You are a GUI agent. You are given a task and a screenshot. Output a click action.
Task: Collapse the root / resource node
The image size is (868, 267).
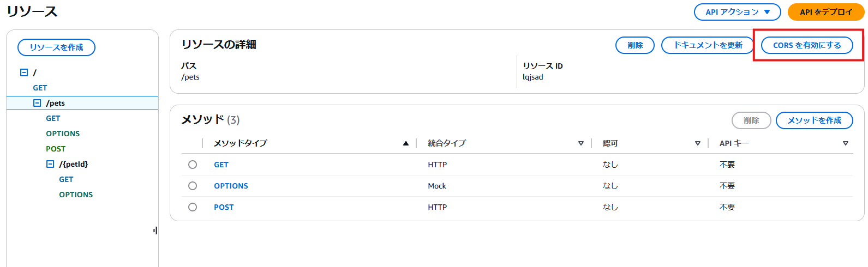coord(24,72)
